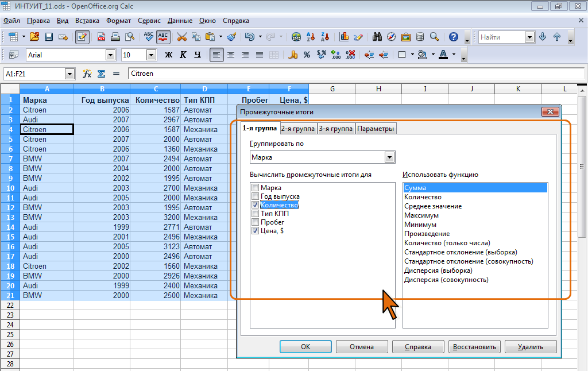Toggle Edit File mode icon
Image resolution: width=588 pixels, height=371 pixels.
(82, 37)
